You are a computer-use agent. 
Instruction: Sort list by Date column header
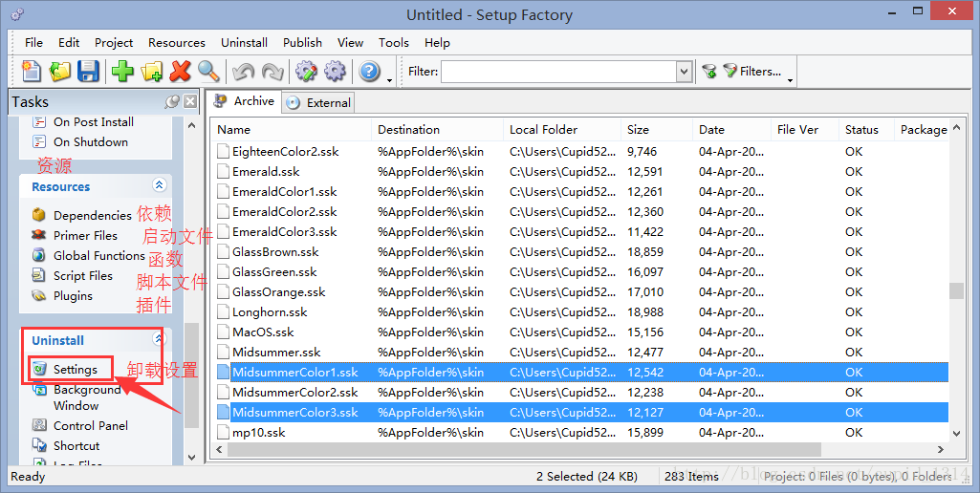[x=731, y=130]
